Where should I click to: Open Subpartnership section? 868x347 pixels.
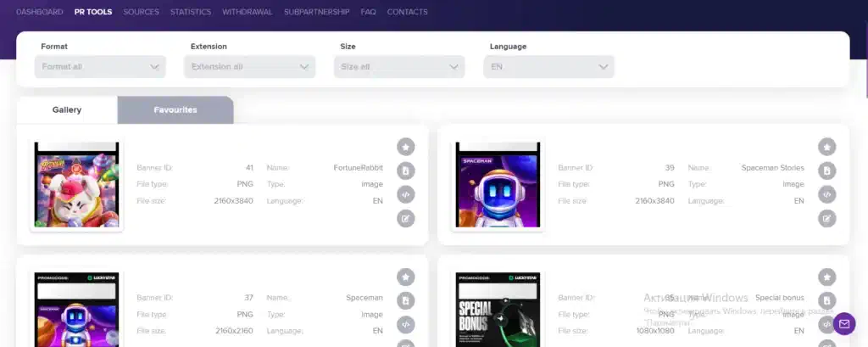click(x=317, y=12)
